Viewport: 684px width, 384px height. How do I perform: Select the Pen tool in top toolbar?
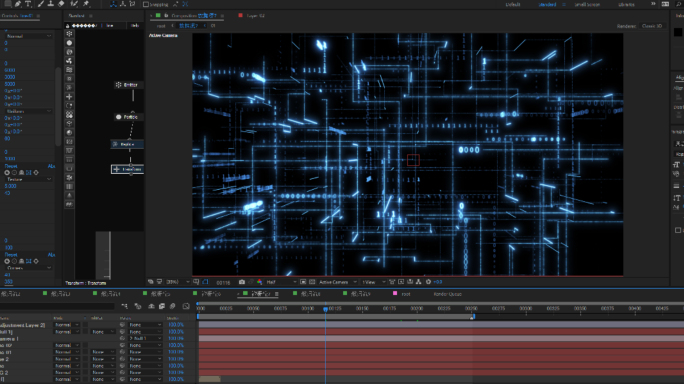click(18, 3)
